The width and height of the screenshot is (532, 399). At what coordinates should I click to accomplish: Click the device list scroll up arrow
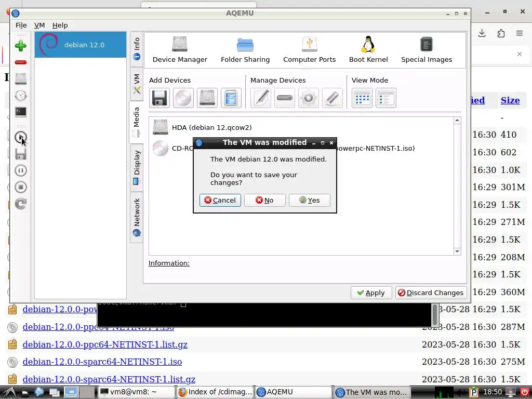tap(457, 121)
